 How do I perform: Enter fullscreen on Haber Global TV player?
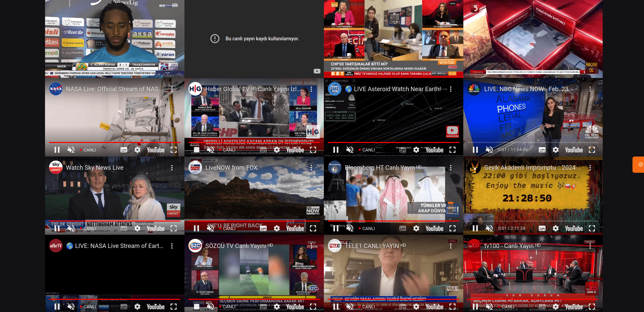click(313, 150)
